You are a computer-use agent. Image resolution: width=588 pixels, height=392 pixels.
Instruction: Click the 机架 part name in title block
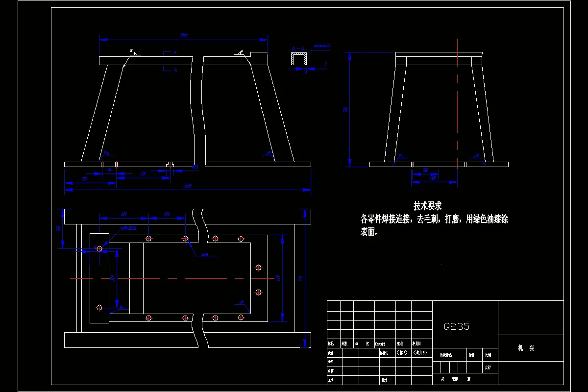(x=526, y=348)
